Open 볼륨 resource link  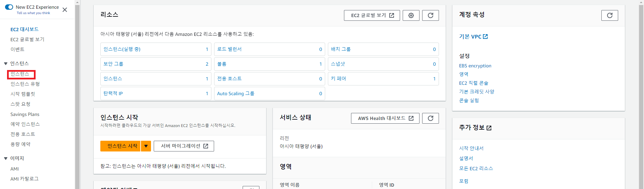point(222,64)
